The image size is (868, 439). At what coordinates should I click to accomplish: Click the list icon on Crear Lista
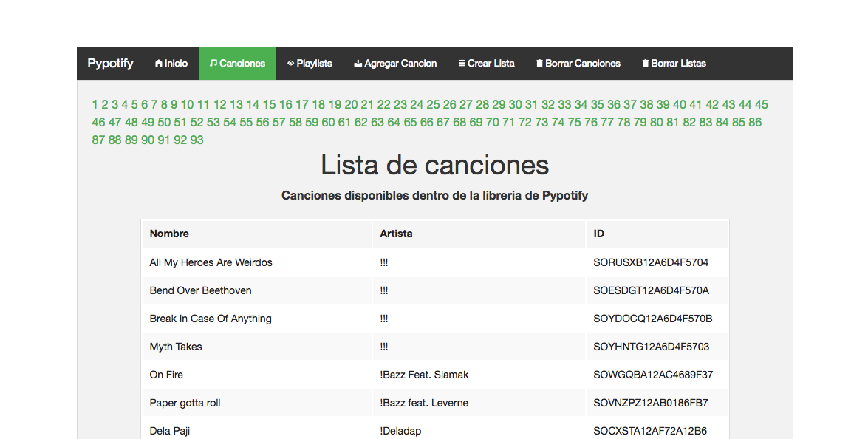pyautogui.click(x=463, y=63)
